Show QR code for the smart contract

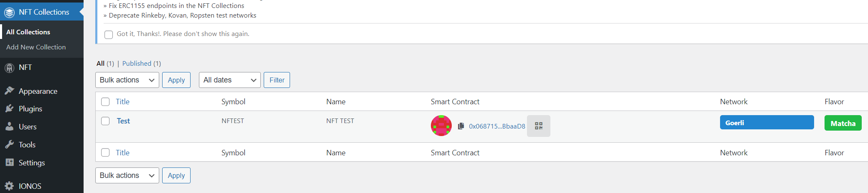(539, 126)
